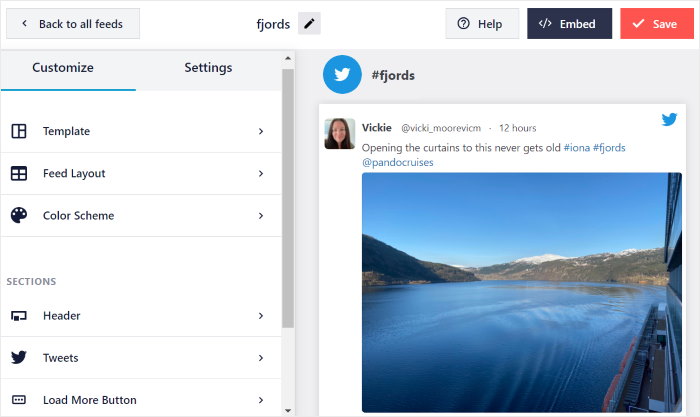Click the Embed button
The width and height of the screenshot is (700, 417).
tap(569, 24)
